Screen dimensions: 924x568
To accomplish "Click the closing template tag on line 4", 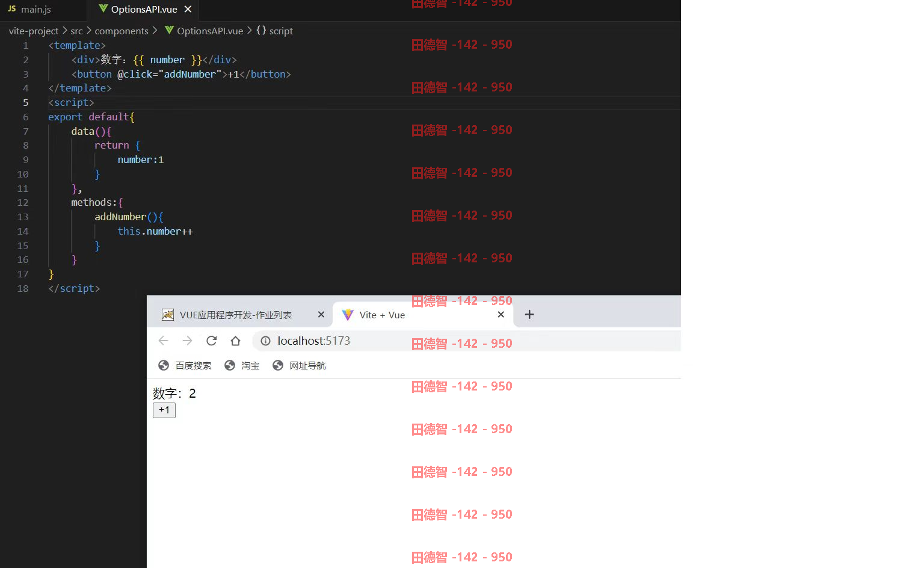I will pos(80,88).
